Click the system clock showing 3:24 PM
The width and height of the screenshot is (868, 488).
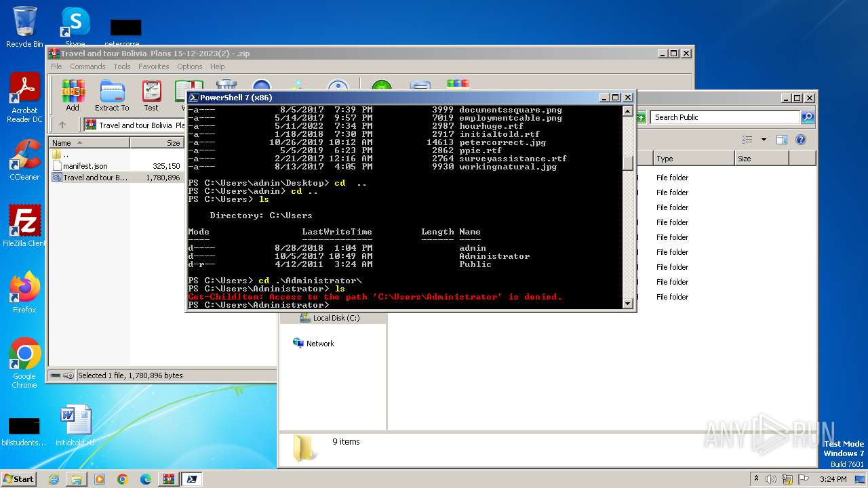pos(833,479)
